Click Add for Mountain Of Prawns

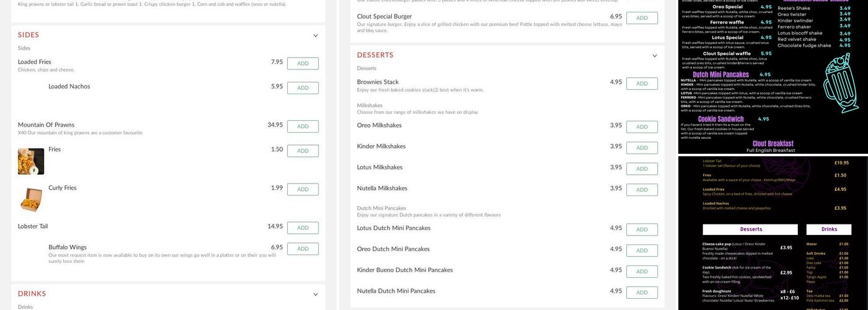click(x=303, y=126)
